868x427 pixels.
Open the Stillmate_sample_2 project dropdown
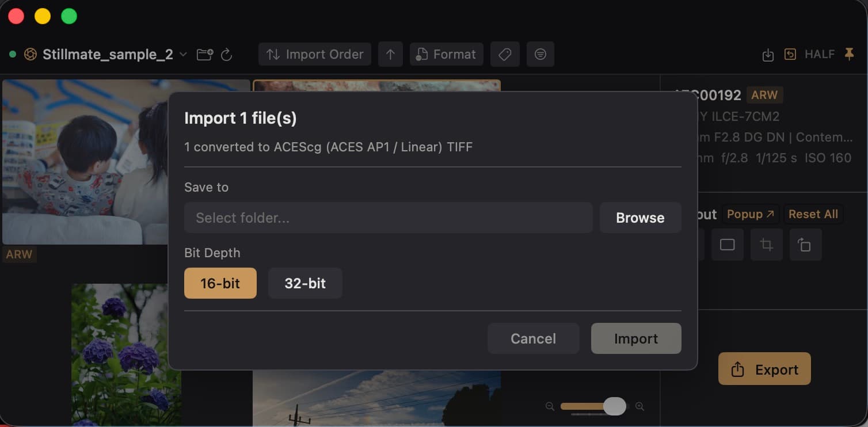click(182, 54)
